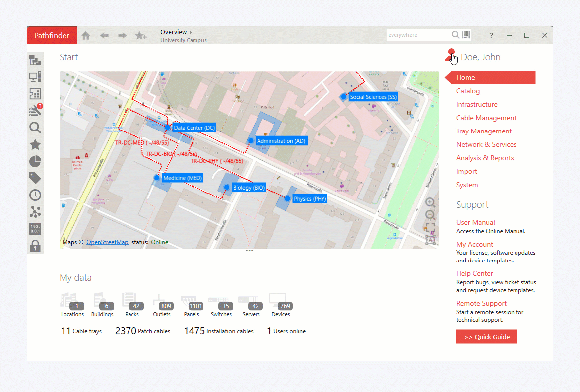Open the clock history icon
The height and width of the screenshot is (392, 580).
[35, 195]
